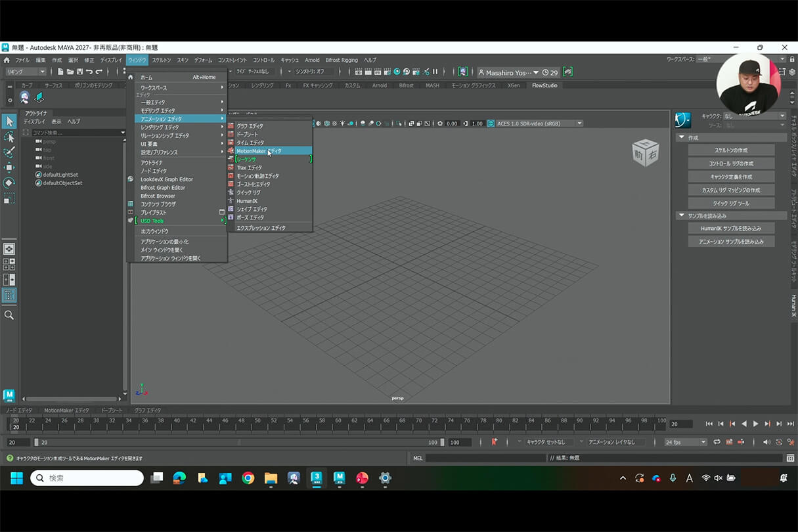Choose the Rotate tool in toolbox
The width and height of the screenshot is (798, 532).
pyautogui.click(x=9, y=183)
